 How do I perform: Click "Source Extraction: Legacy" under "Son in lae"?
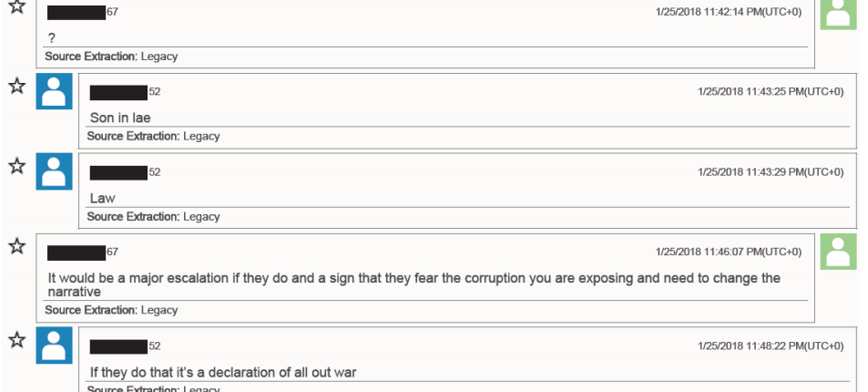point(153,136)
